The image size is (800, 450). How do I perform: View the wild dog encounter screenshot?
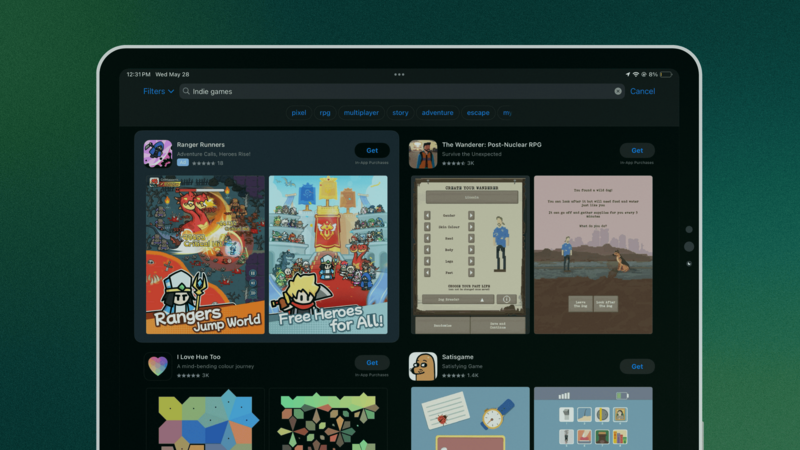(593, 255)
